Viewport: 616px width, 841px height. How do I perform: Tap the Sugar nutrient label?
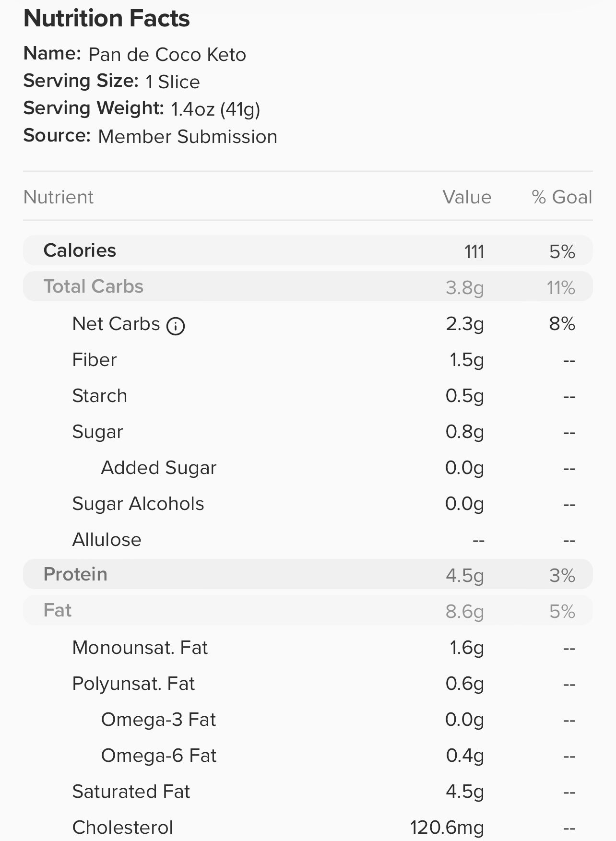point(97,432)
